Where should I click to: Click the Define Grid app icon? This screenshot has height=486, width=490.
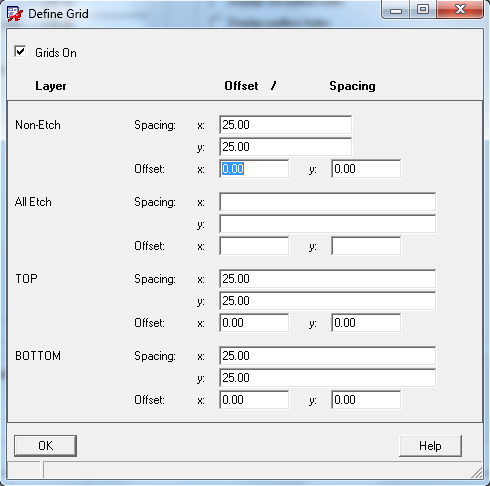(x=15, y=14)
